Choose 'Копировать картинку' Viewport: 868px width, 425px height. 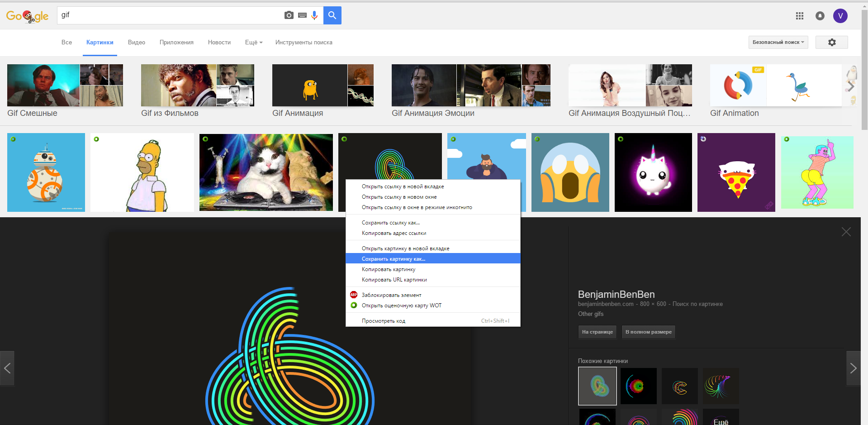tap(433, 269)
